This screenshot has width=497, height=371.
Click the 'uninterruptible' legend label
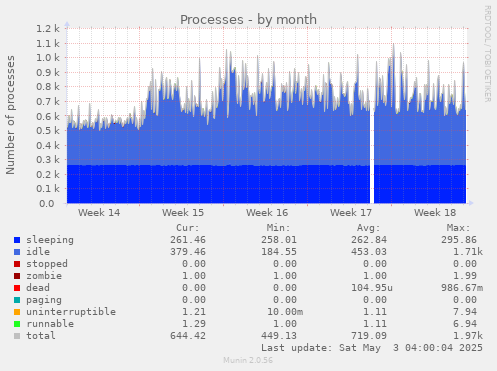pos(71,312)
